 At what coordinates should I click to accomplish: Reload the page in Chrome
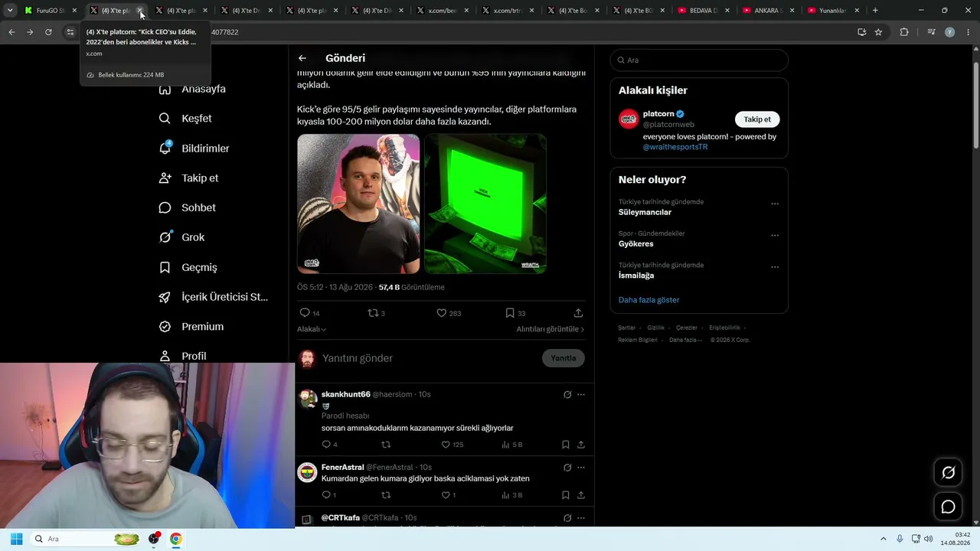(x=48, y=32)
